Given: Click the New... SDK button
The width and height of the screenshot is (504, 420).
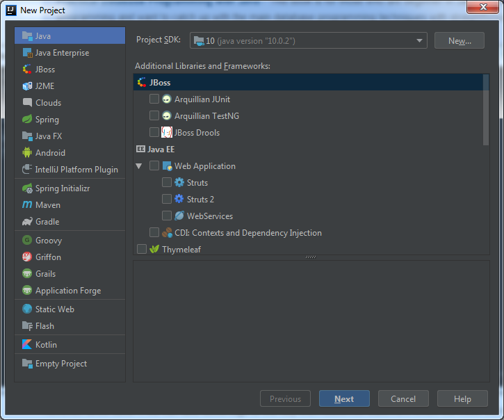Looking at the screenshot, I should point(460,40).
